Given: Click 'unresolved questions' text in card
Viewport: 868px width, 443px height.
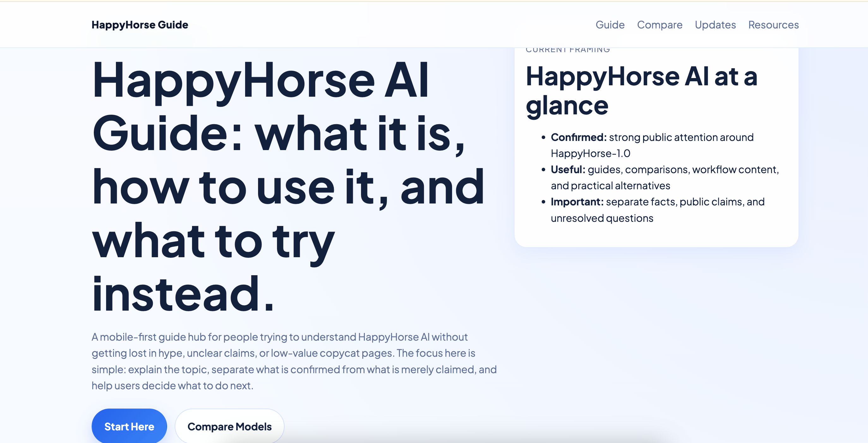Looking at the screenshot, I should [x=602, y=218].
